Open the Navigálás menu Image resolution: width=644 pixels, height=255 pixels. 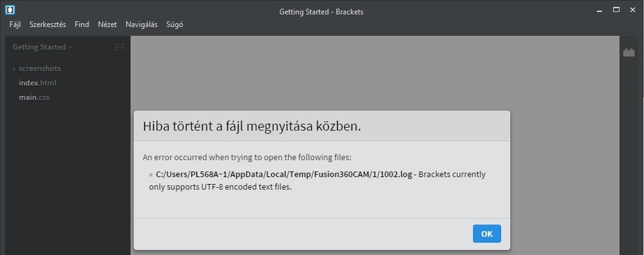click(x=142, y=25)
